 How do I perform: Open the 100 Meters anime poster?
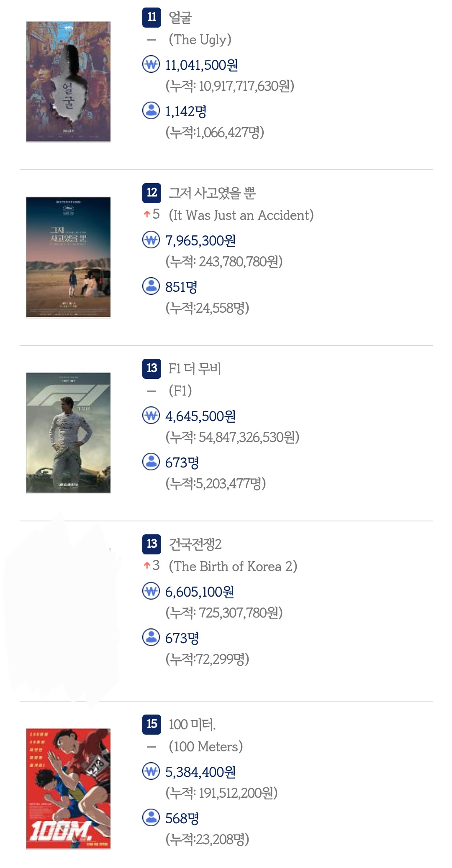tap(68, 789)
